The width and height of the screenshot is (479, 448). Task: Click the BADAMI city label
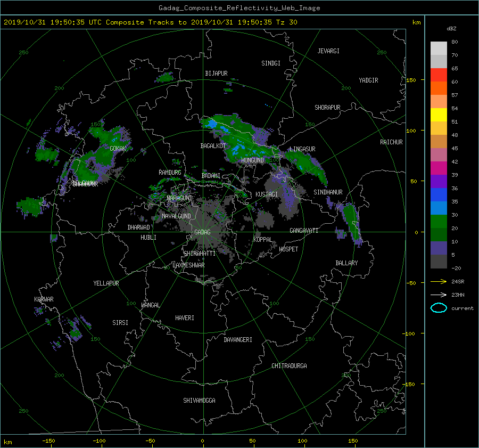[211, 176]
